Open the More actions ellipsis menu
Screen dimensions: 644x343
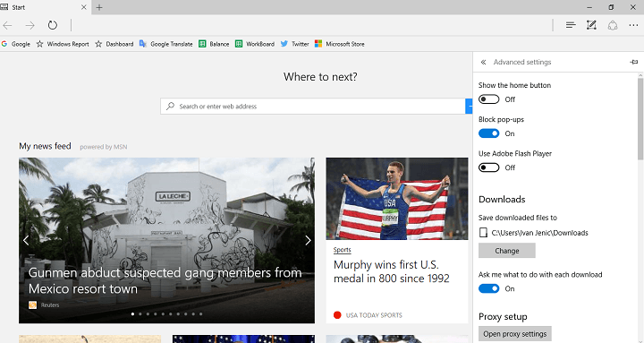[x=633, y=25]
